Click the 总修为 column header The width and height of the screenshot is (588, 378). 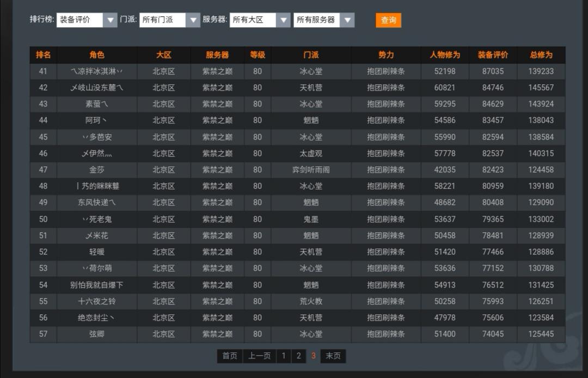coord(541,55)
